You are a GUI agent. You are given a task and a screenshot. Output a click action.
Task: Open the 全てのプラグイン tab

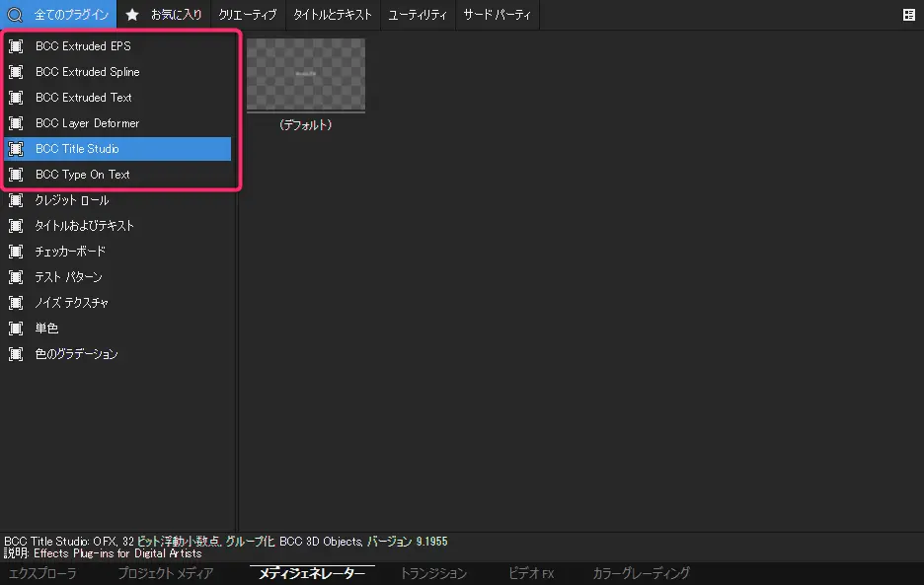(x=58, y=15)
